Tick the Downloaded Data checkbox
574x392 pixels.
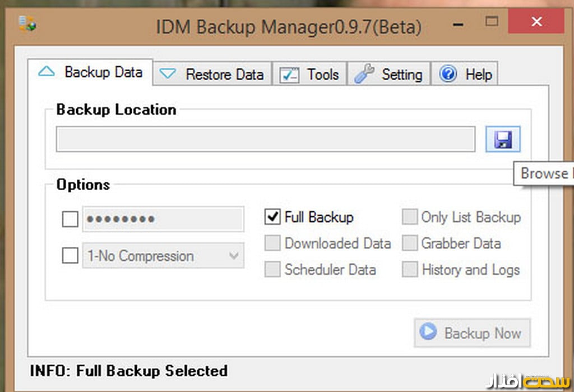tap(272, 243)
